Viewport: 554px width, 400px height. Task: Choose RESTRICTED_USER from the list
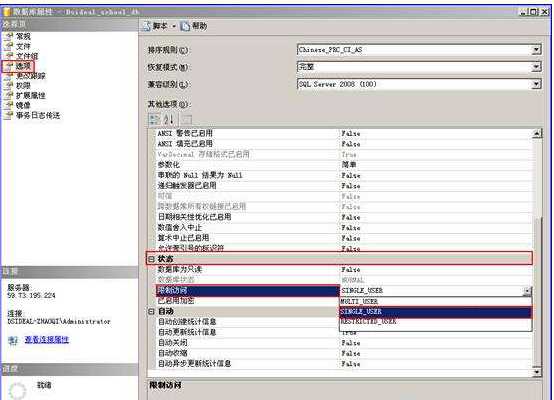click(435, 322)
